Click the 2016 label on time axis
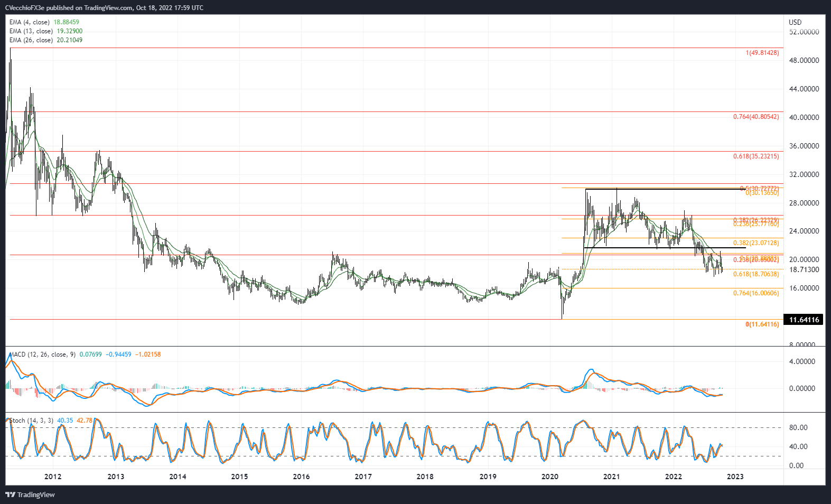831x504 pixels. [301, 477]
